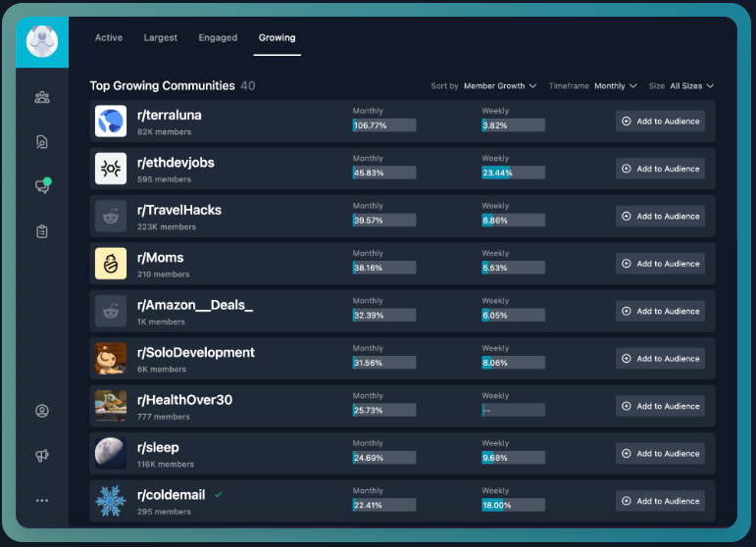756x547 pixels.
Task: Open the Size All Sizes dropdown
Action: tap(691, 86)
